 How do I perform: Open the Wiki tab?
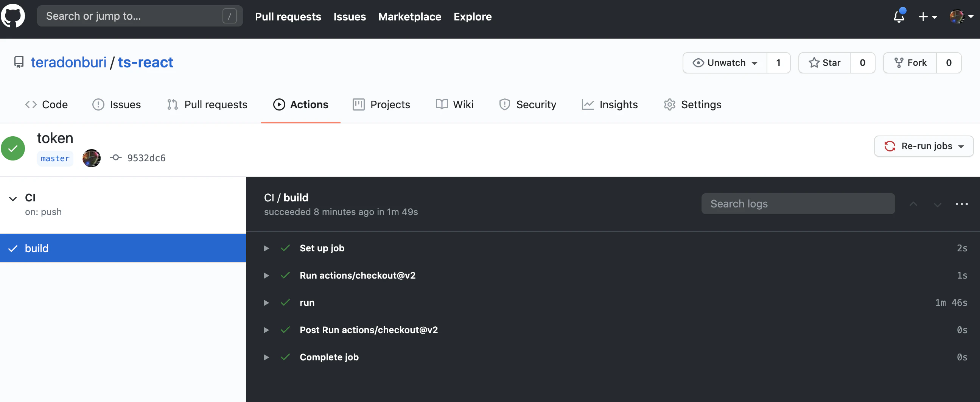click(x=454, y=105)
